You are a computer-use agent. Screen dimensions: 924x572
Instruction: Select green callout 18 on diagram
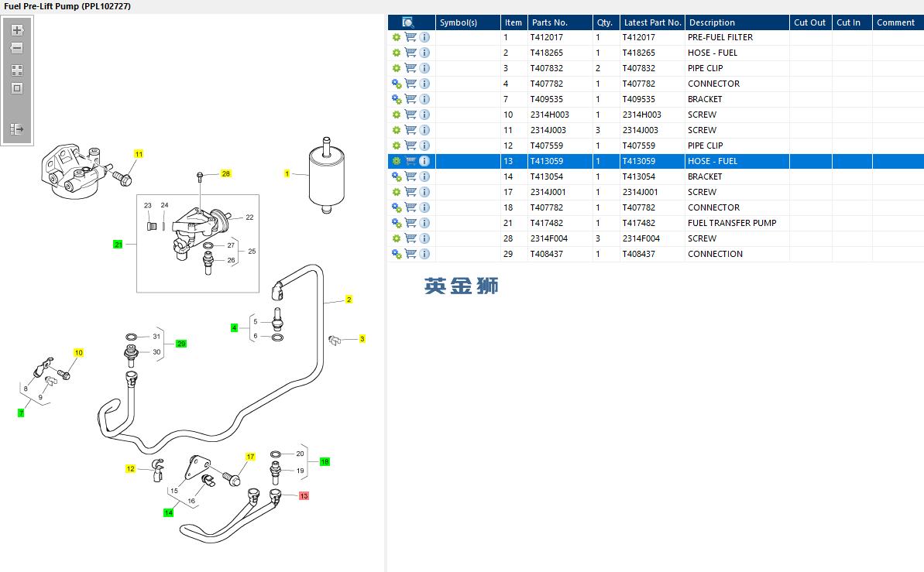coord(325,462)
